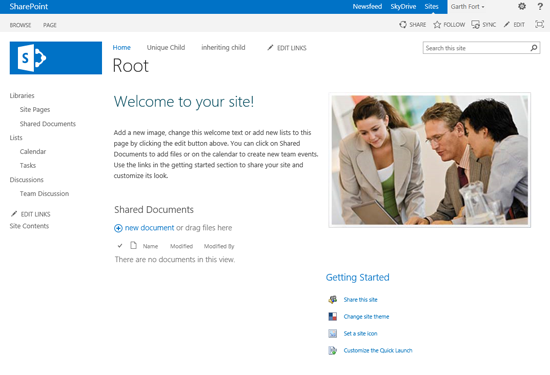Open SkyDrive from the suite bar
Screen dimensions: 550x375
tap(403, 6)
